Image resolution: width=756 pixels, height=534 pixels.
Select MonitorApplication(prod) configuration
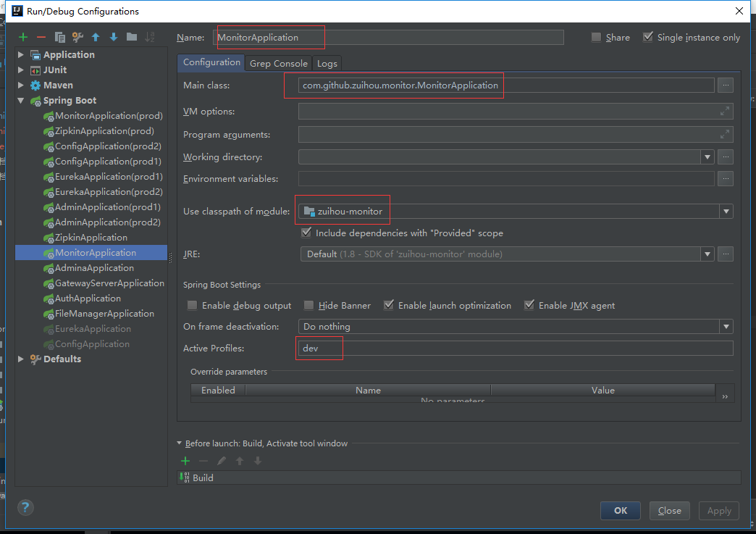109,116
